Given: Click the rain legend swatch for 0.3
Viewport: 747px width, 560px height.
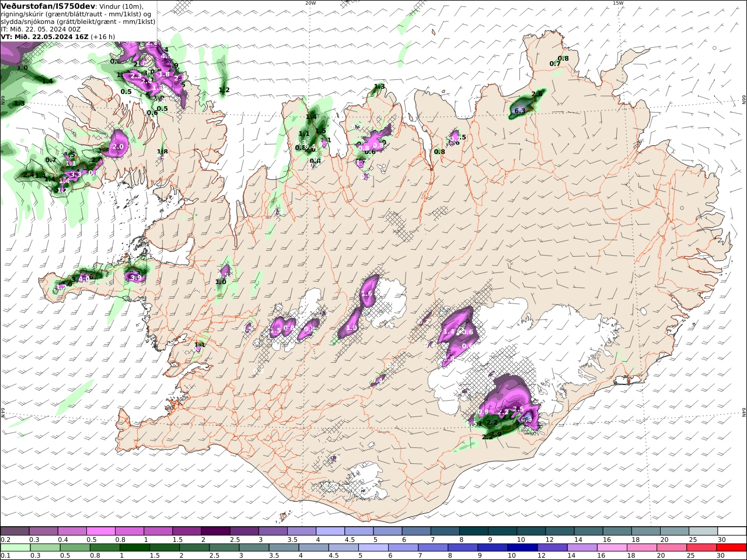Looking at the screenshot, I should pos(45,548).
